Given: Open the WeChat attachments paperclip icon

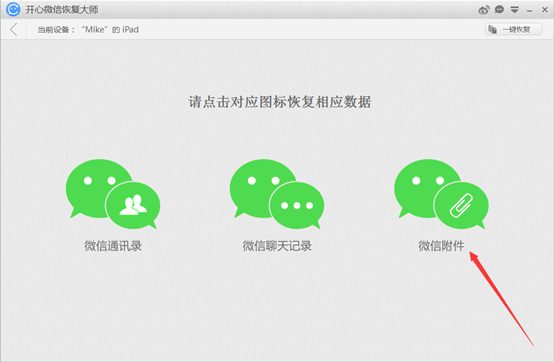Looking at the screenshot, I should [x=441, y=194].
